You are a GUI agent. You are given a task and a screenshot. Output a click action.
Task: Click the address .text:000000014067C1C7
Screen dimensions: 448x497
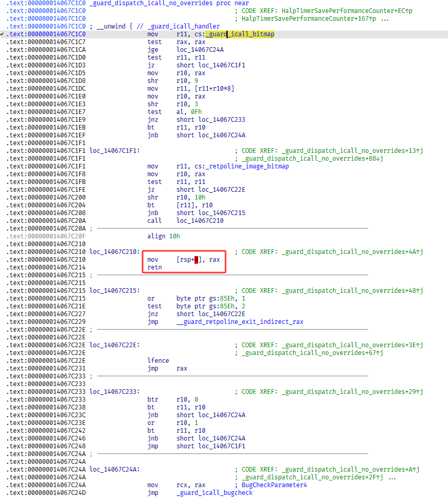[x=46, y=42]
